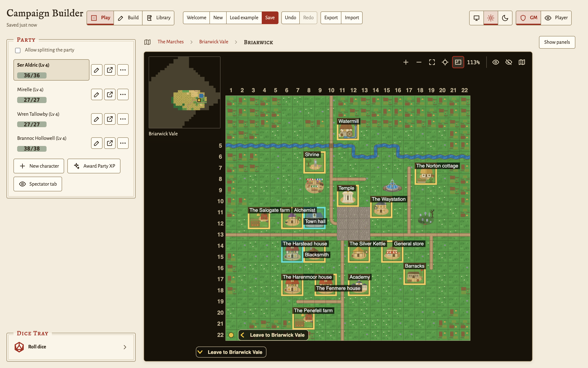Image resolution: width=588 pixels, height=368 pixels.
Task: Switch to light theme sun icon
Action: pos(491,18)
